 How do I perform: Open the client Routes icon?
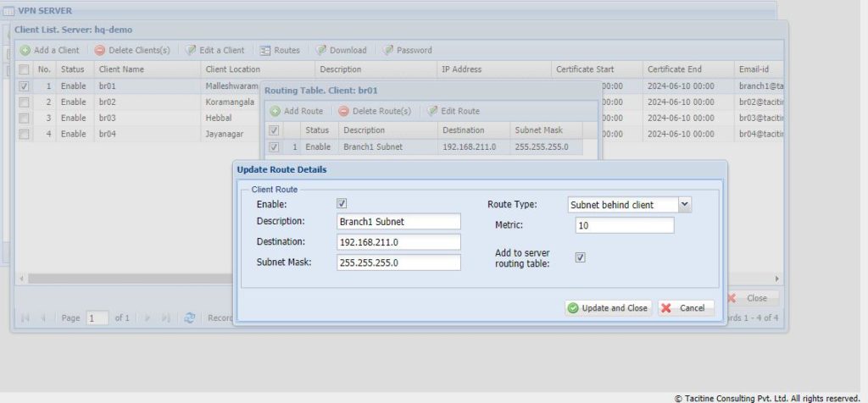pos(265,50)
